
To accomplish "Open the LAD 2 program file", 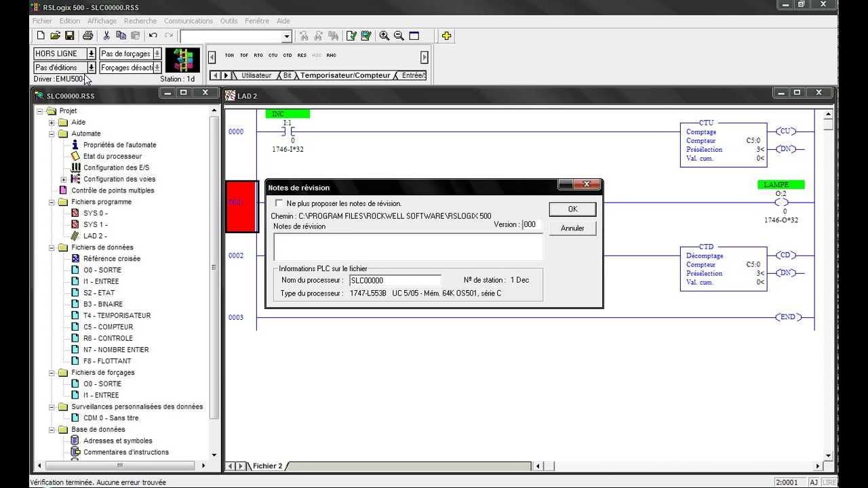I will pos(94,236).
